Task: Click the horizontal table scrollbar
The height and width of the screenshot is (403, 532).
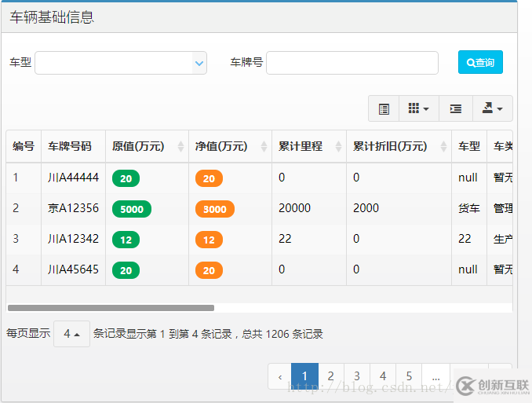Action: (x=110, y=308)
